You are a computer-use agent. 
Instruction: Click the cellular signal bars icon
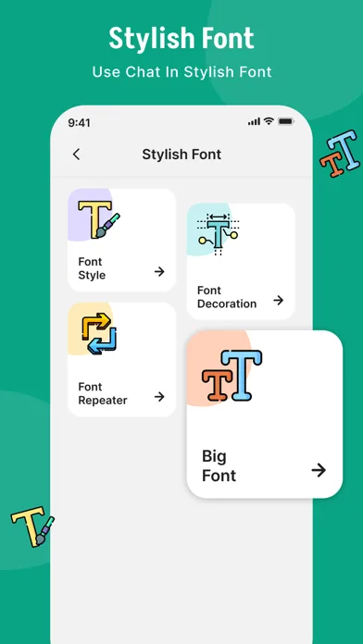pos(254,121)
